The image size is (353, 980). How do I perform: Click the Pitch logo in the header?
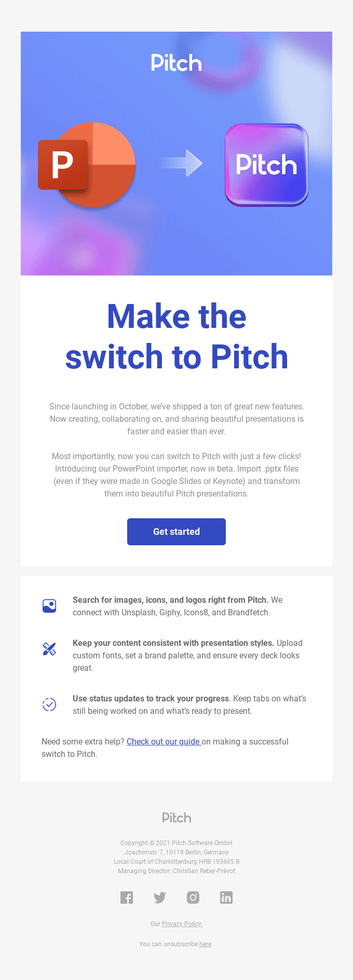click(x=176, y=63)
